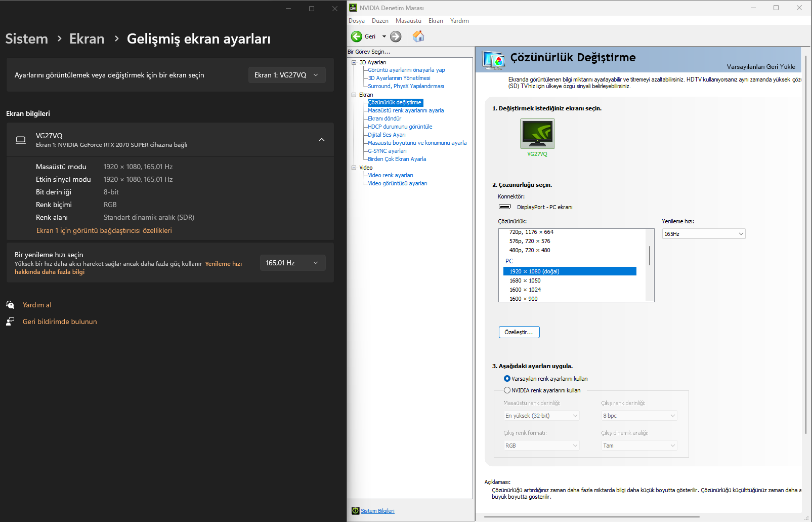
Task: Select Masaüstü boyutunu ve konumunu ayarla
Action: click(x=417, y=143)
